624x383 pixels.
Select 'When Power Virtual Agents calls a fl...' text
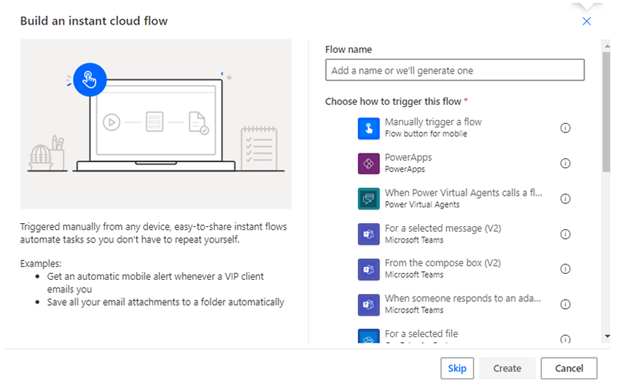point(463,193)
